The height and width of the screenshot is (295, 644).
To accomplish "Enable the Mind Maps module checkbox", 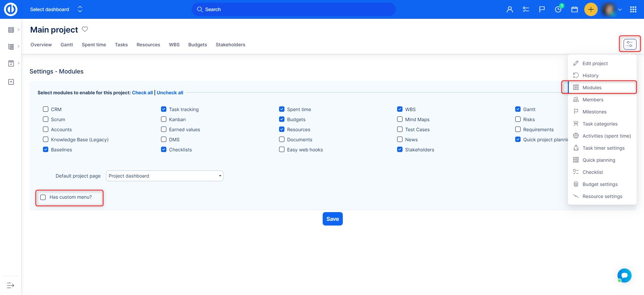I will pos(400,119).
